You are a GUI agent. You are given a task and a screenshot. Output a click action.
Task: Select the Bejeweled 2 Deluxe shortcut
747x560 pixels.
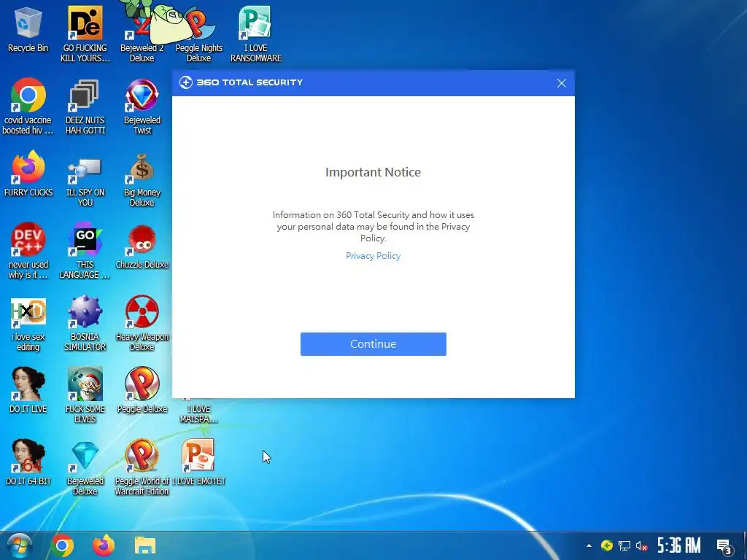142,34
